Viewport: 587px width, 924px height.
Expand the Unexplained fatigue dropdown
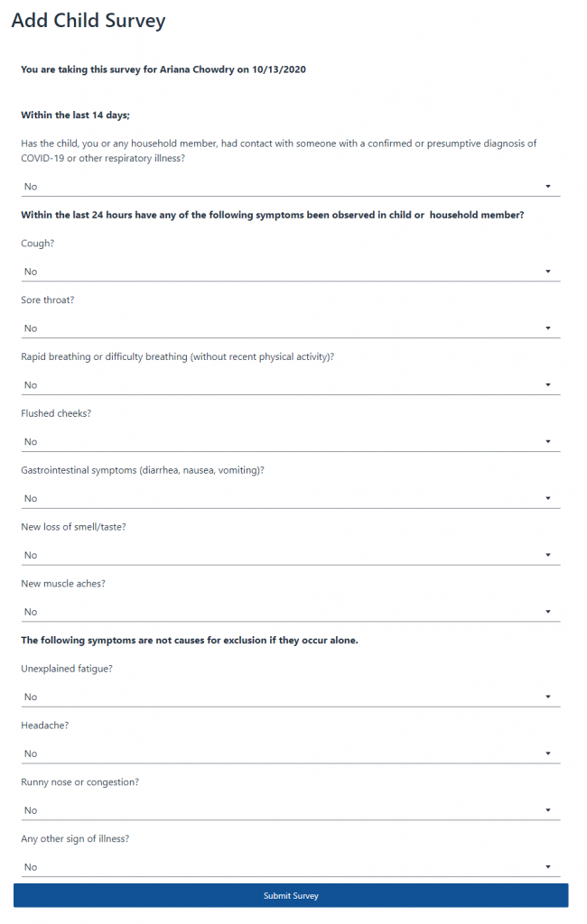[x=290, y=697]
